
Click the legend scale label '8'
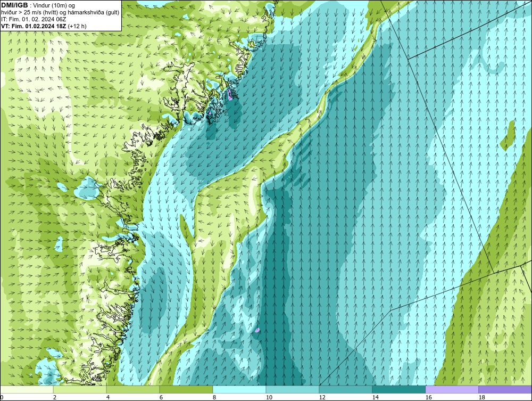pyautogui.click(x=214, y=397)
